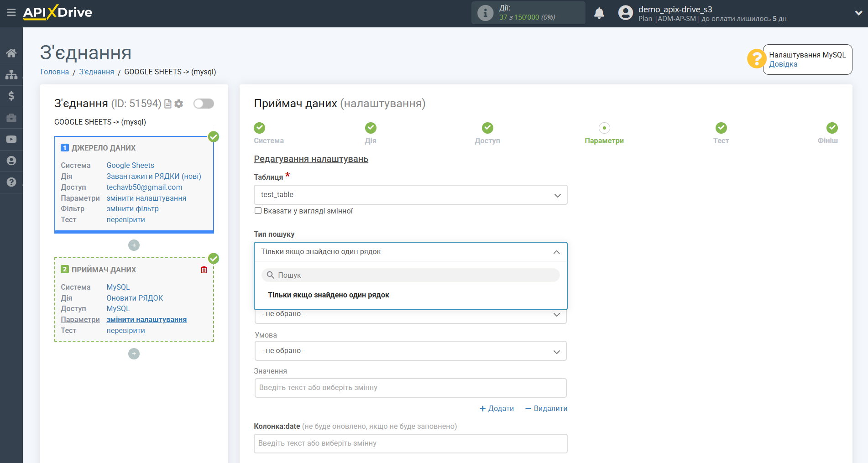Open the home sidebar icon
This screenshot has height=463, width=868.
(11, 53)
